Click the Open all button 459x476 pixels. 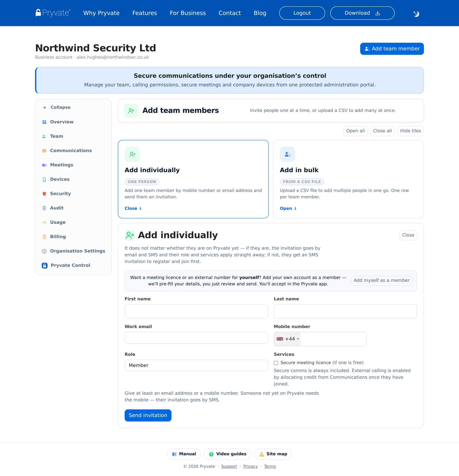click(x=355, y=131)
